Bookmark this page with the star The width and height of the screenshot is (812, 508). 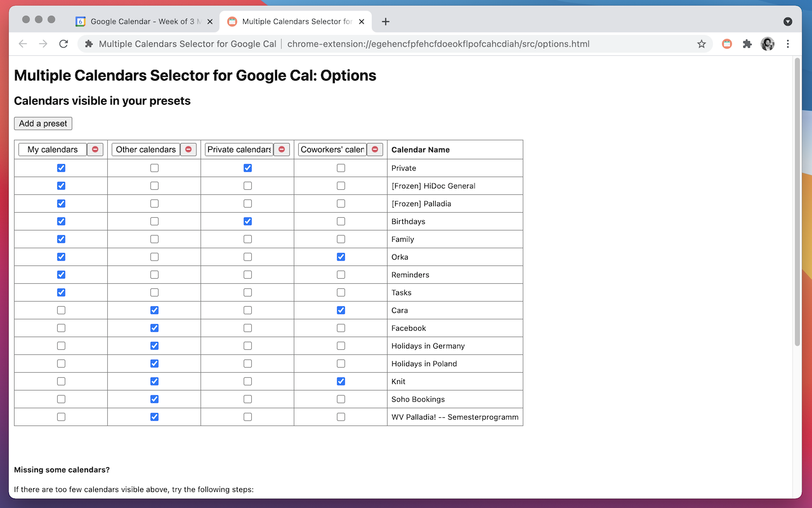pyautogui.click(x=702, y=44)
